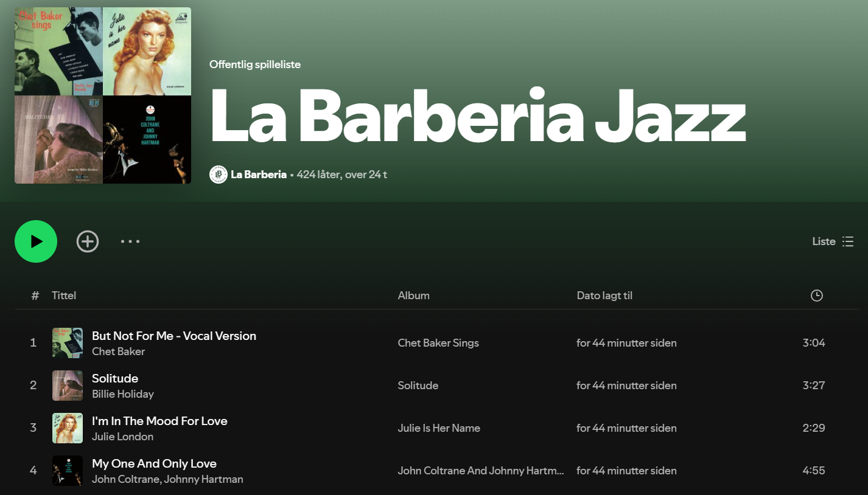Image resolution: width=868 pixels, height=495 pixels.
Task: Open artist Chet Baker
Action: 118,351
